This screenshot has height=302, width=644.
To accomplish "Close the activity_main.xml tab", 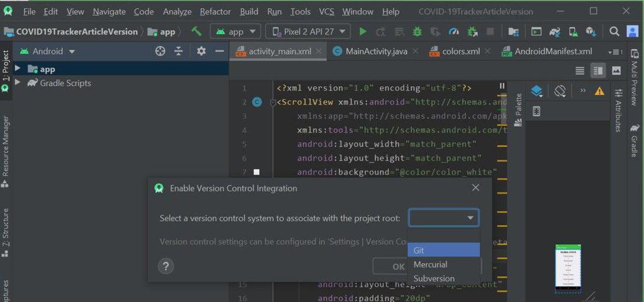I will (319, 52).
